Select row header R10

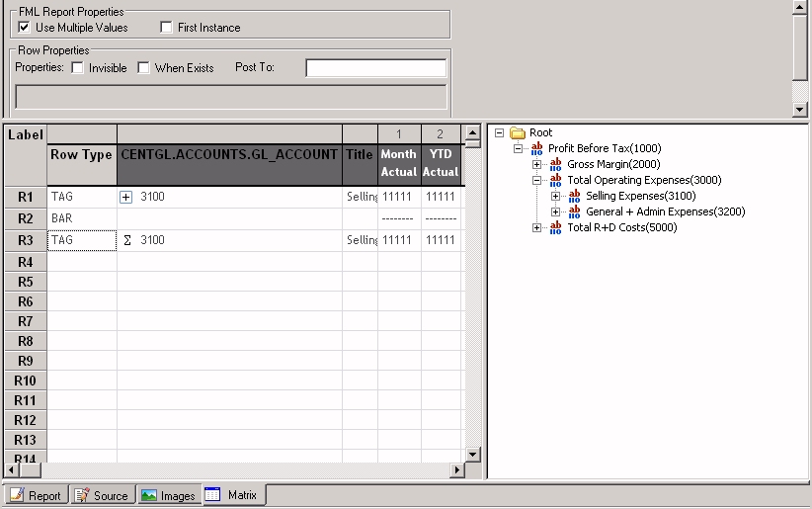(26, 381)
